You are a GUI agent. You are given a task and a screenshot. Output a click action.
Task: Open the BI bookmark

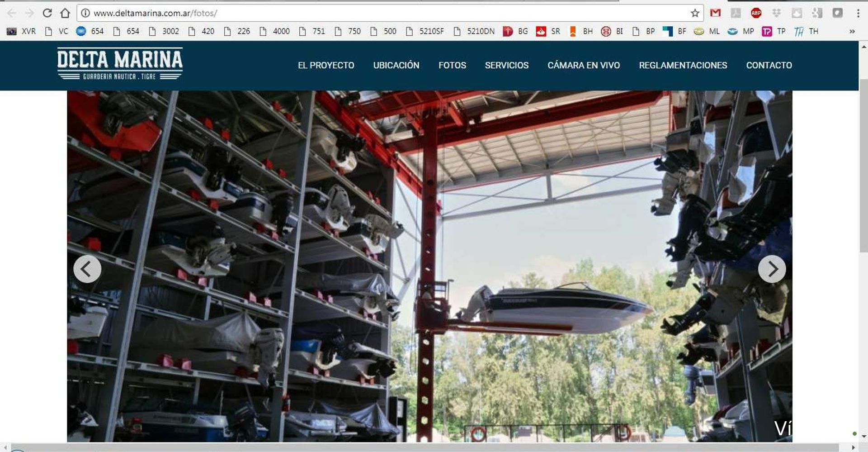pyautogui.click(x=612, y=31)
